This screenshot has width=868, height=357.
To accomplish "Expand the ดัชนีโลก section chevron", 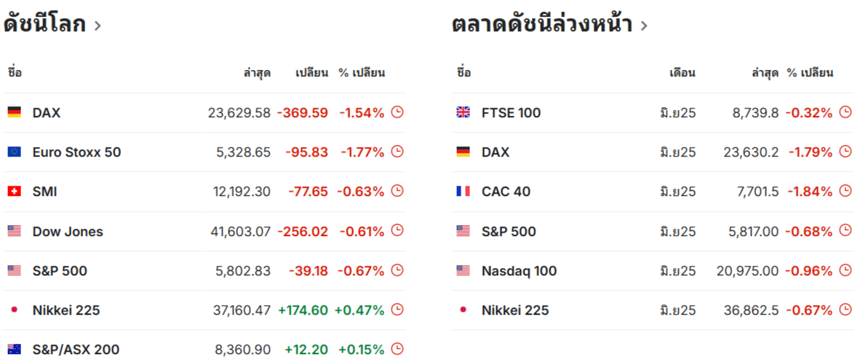I will [97, 25].
